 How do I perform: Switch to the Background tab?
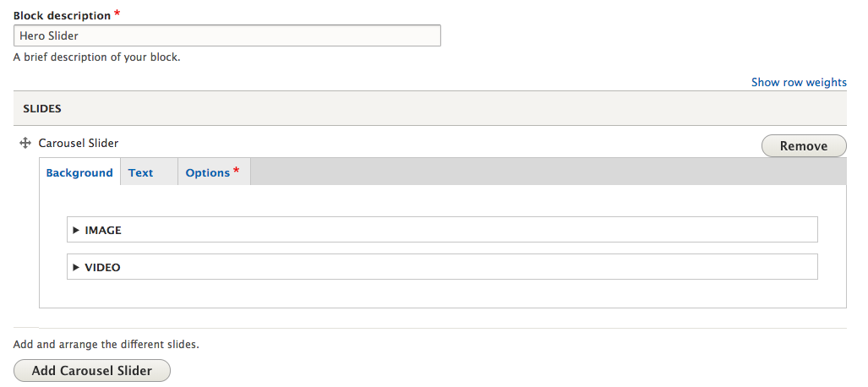[x=79, y=172]
